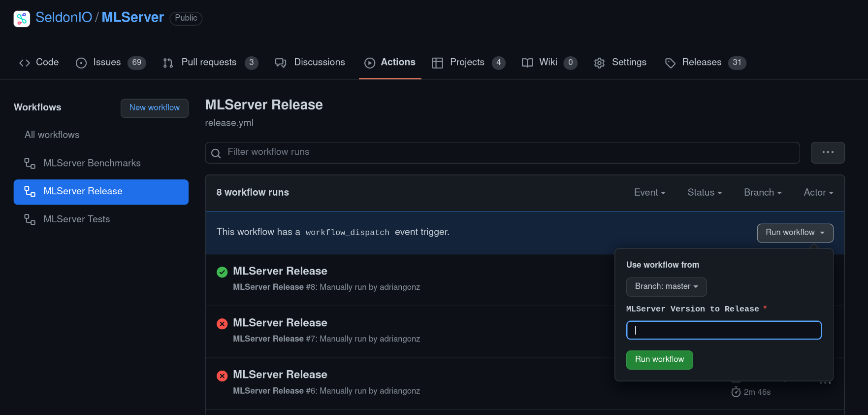
Task: Switch to the Code tab
Action: (x=39, y=63)
